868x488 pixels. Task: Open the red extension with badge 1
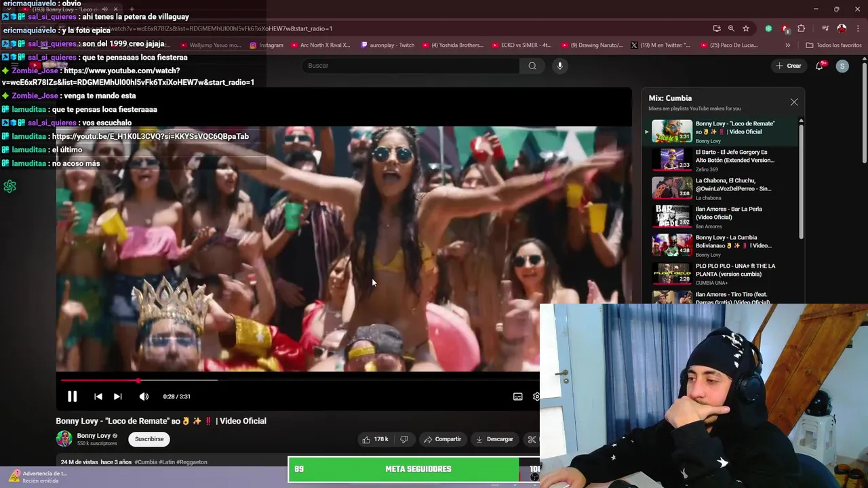pos(785,28)
